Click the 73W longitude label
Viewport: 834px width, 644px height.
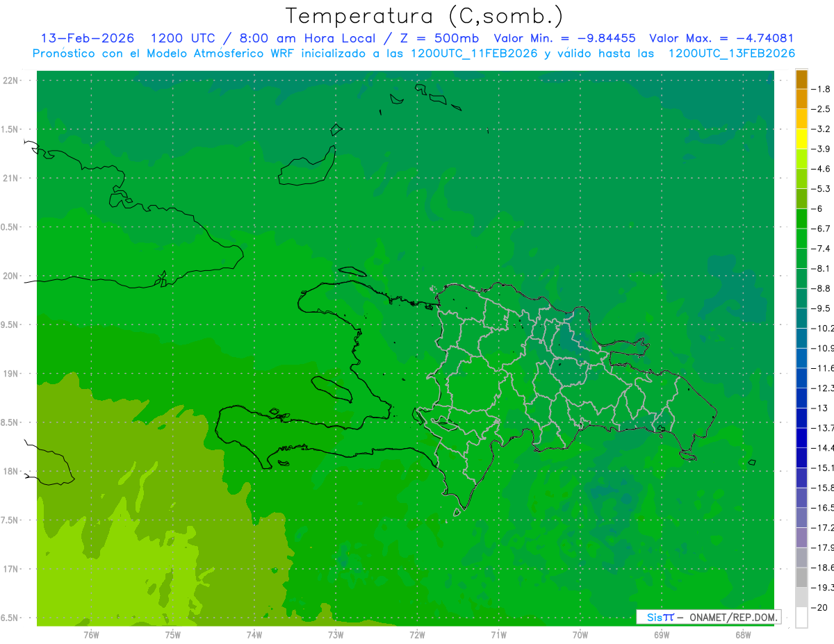tap(336, 634)
